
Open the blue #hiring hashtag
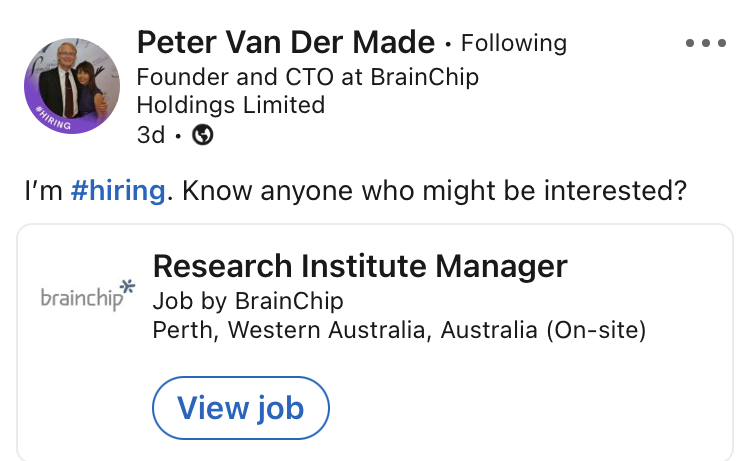[118, 190]
